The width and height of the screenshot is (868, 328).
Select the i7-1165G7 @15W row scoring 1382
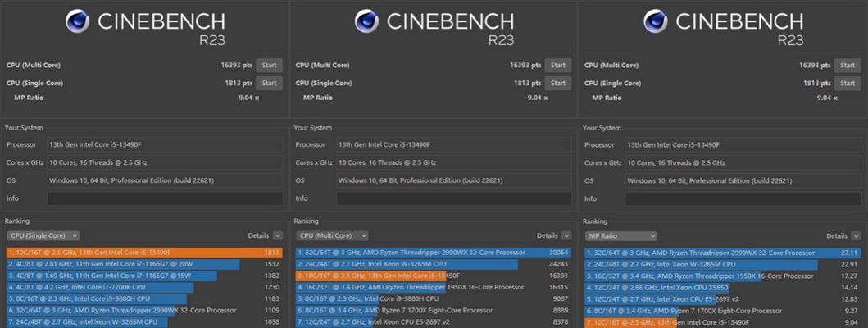pyautogui.click(x=144, y=276)
